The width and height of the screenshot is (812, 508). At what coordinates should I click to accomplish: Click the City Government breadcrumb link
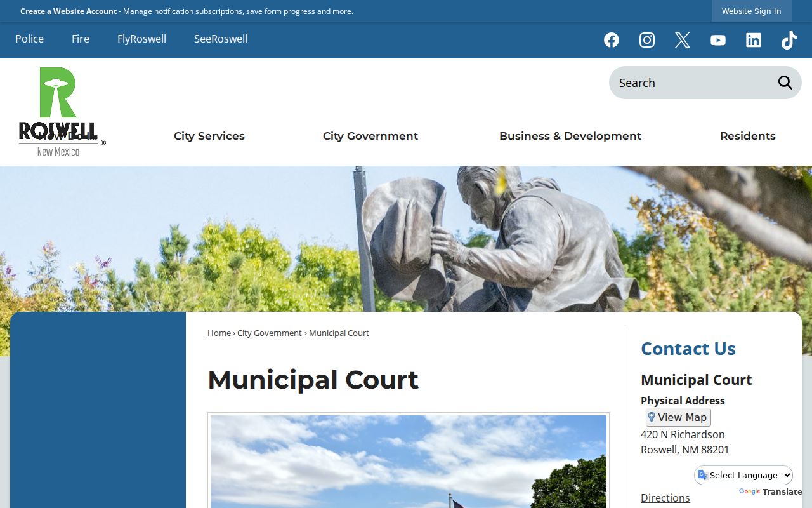coord(270,333)
